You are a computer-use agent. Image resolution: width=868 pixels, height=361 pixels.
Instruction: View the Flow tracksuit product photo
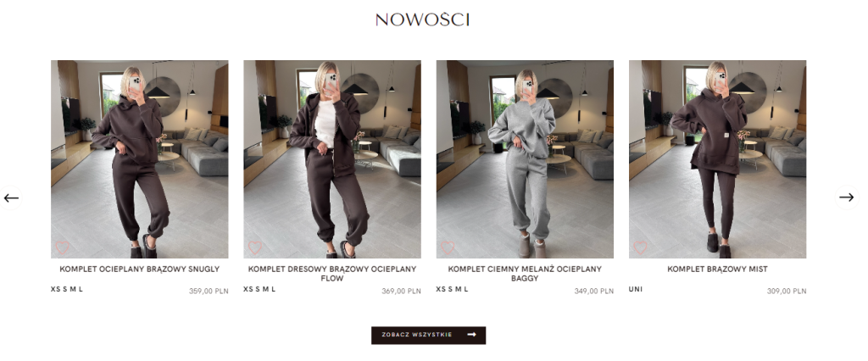click(x=332, y=159)
